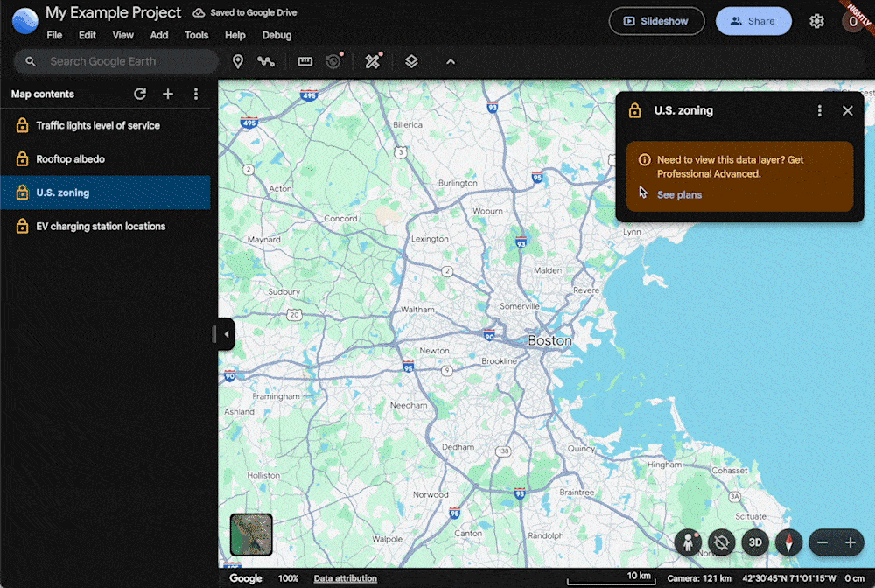Screen dimensions: 875x588
Task: Start the Slideshow presentation
Action: coord(656,21)
